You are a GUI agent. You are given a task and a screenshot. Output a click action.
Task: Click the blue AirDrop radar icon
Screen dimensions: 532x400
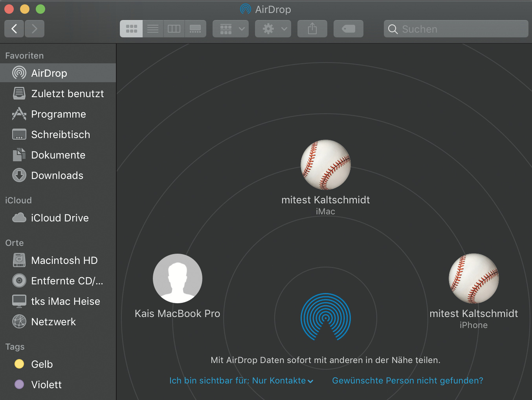tap(325, 317)
